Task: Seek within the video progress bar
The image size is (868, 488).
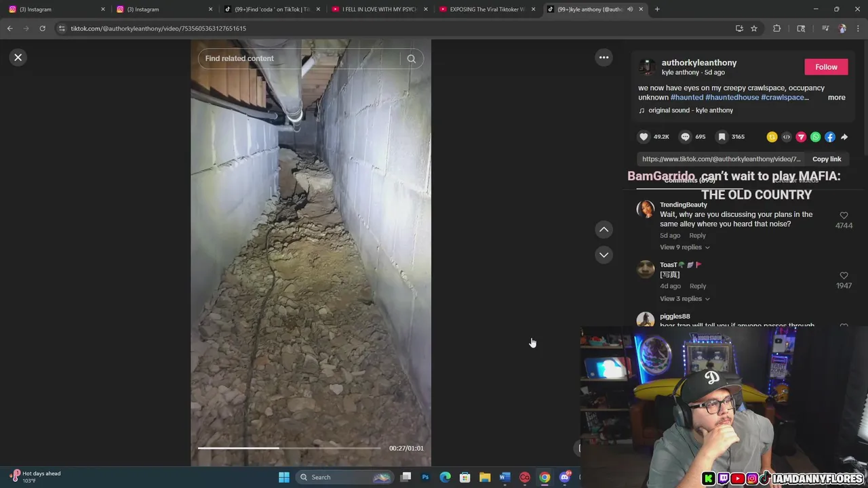Action: coord(289,448)
